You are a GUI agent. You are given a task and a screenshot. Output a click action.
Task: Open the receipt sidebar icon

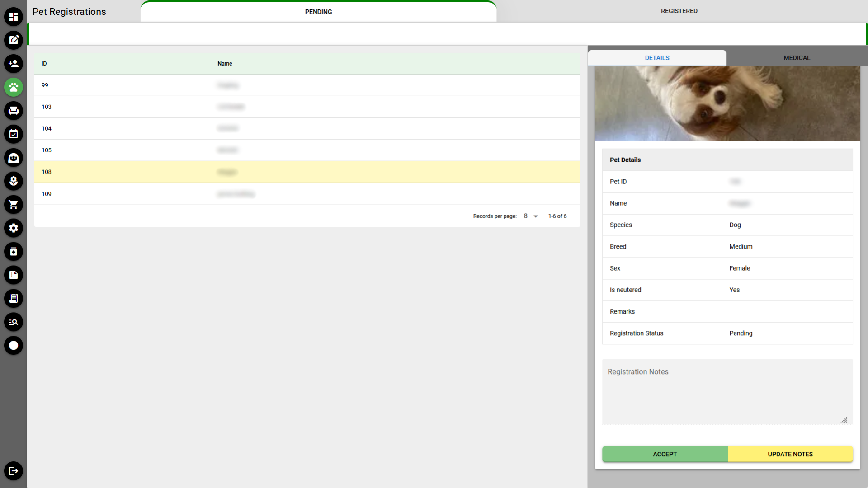pyautogui.click(x=14, y=299)
